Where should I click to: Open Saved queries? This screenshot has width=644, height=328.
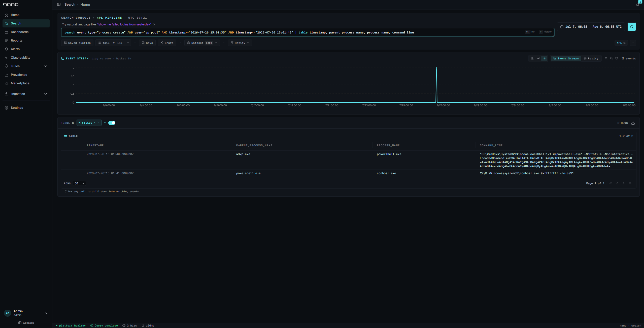coord(77,43)
